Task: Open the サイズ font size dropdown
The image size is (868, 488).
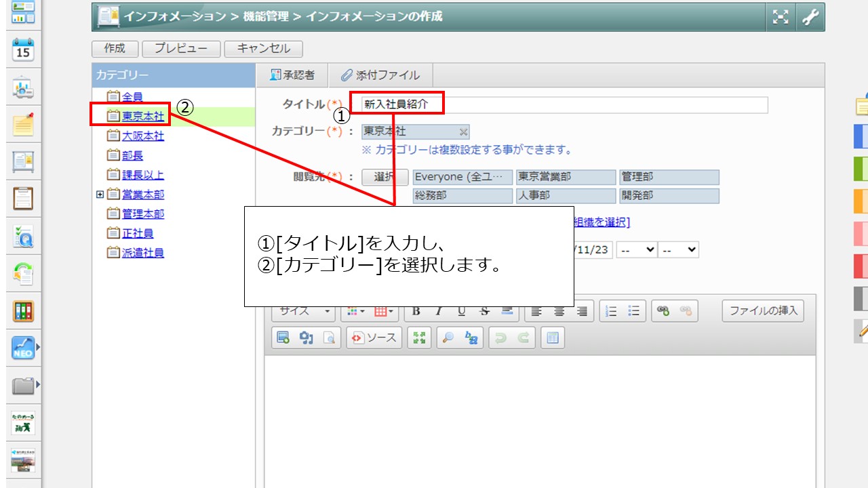Action: [x=303, y=311]
